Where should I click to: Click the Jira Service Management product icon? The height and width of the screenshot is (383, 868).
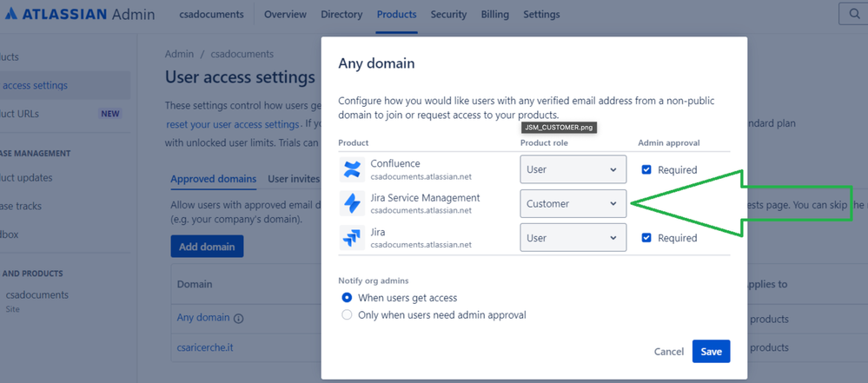click(352, 204)
